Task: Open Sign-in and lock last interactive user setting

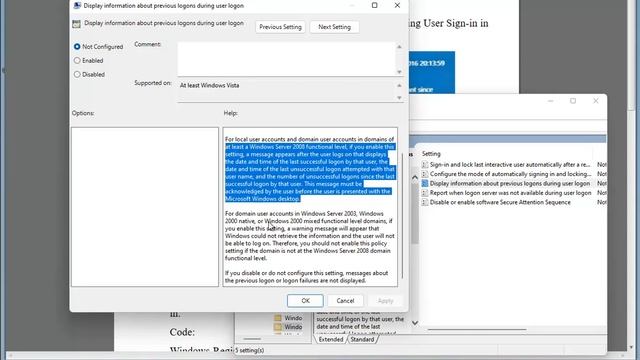Action: (x=510, y=165)
